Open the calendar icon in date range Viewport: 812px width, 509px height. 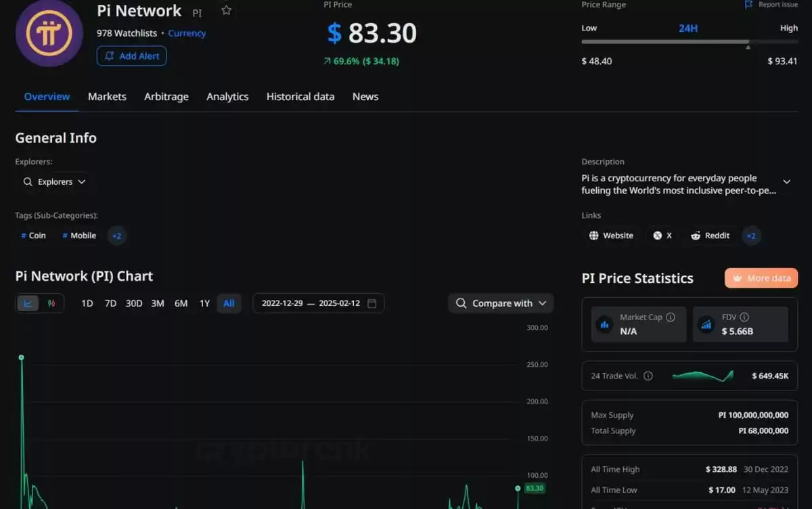click(x=371, y=303)
